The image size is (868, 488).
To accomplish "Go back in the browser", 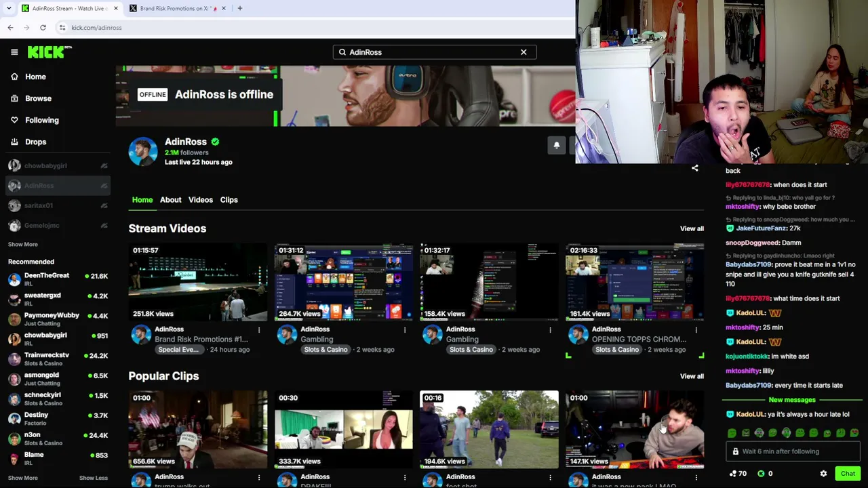I will tap(10, 28).
